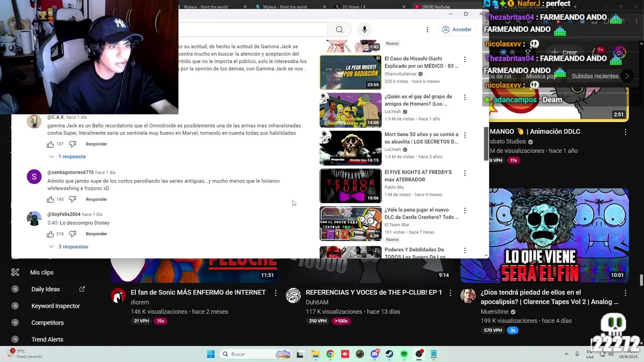Click Responder under @santiagotorres6770 comment
Viewport: 644px width, 362px height.
[x=97, y=200]
